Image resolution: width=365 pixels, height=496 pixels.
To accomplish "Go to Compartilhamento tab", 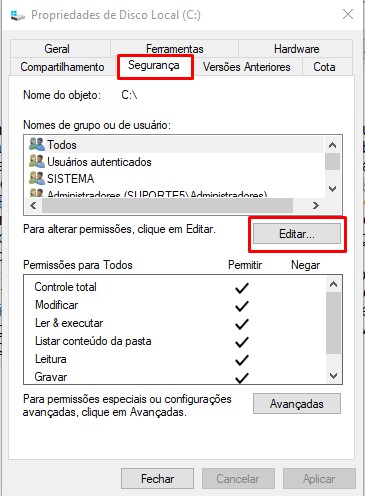I will coord(62,67).
